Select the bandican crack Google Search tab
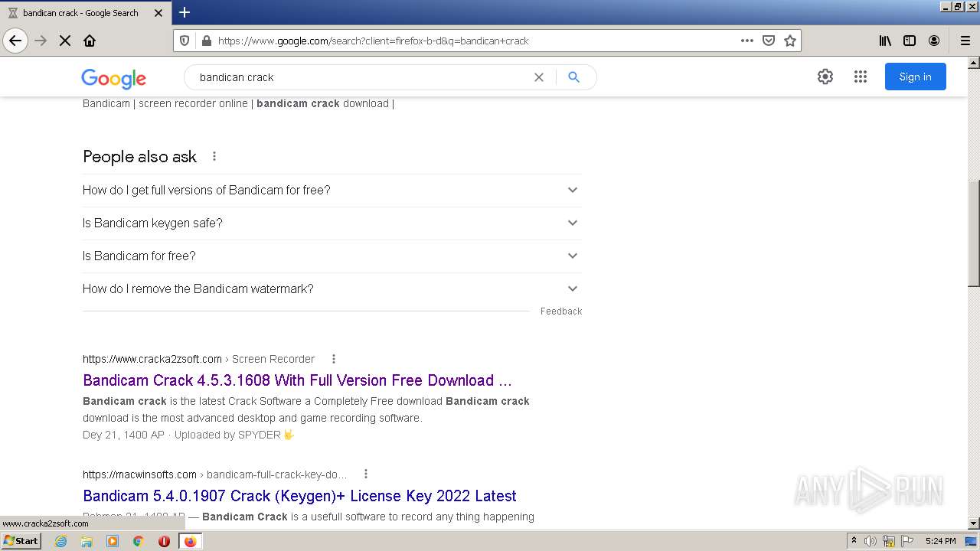The height and width of the screenshot is (551, 980). click(x=85, y=13)
